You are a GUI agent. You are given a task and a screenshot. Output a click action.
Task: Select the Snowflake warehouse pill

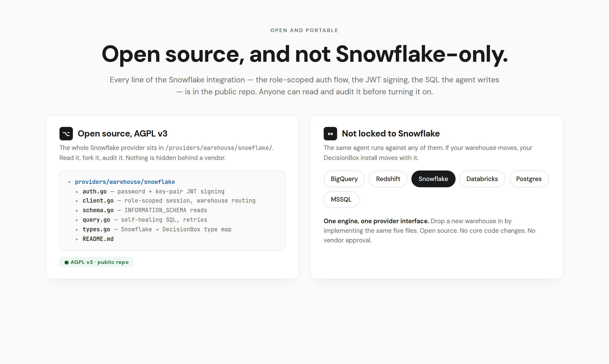point(433,179)
